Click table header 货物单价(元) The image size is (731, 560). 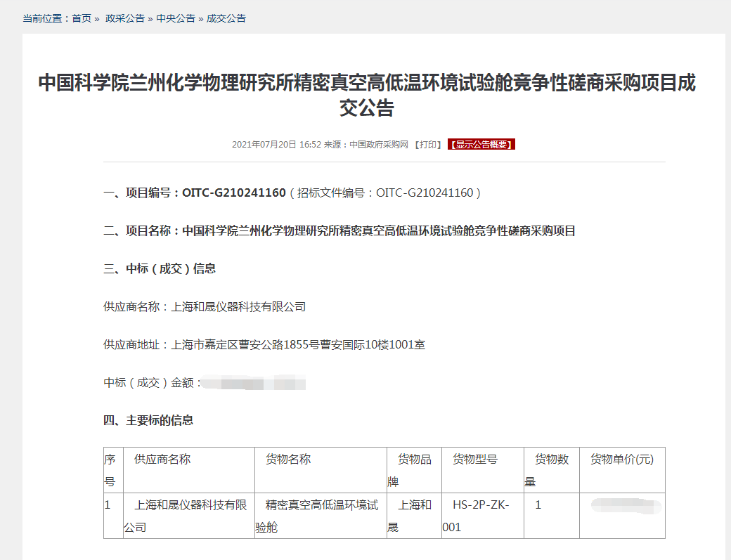[x=622, y=470]
